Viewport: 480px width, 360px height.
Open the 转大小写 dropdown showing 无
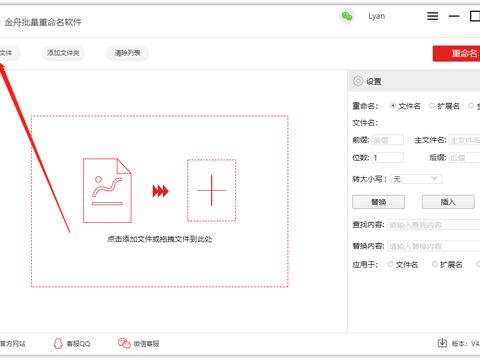[417, 179]
